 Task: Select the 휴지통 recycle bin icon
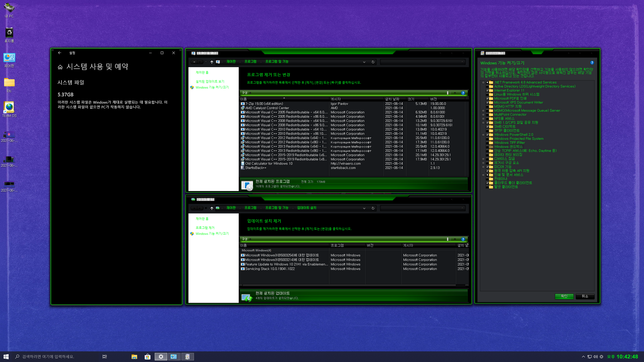point(9,35)
